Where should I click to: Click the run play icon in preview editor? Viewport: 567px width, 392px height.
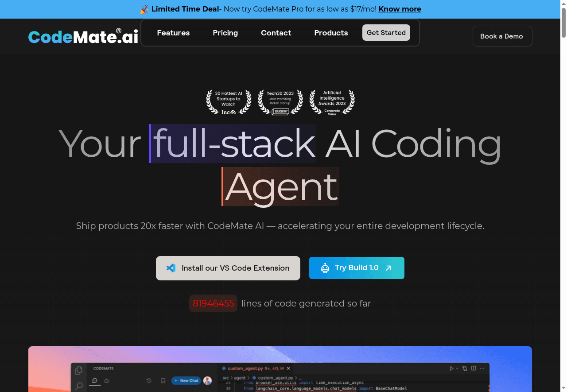451,369
